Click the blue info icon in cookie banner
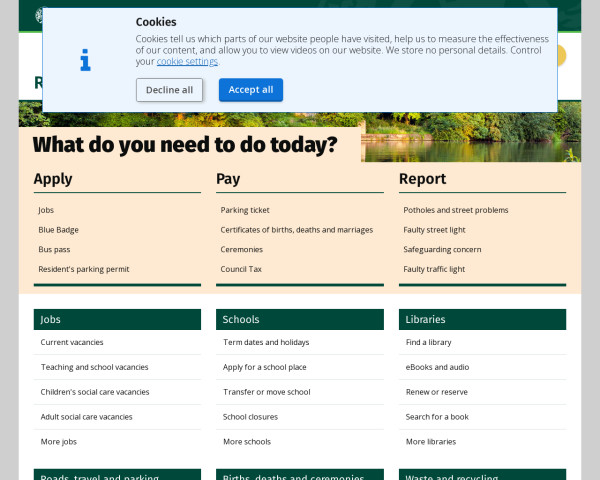Screen dimensions: 600x480 pyautogui.click(x=85, y=60)
